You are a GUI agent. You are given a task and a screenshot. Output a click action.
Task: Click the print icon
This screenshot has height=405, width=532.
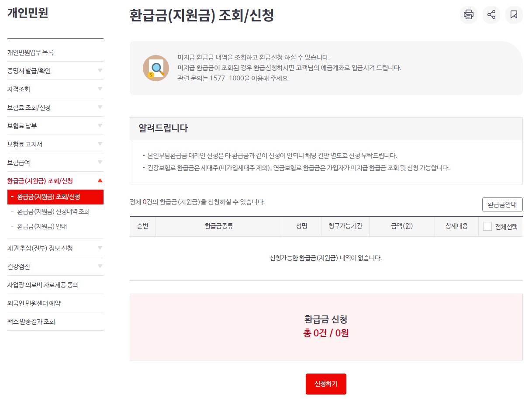click(x=468, y=15)
